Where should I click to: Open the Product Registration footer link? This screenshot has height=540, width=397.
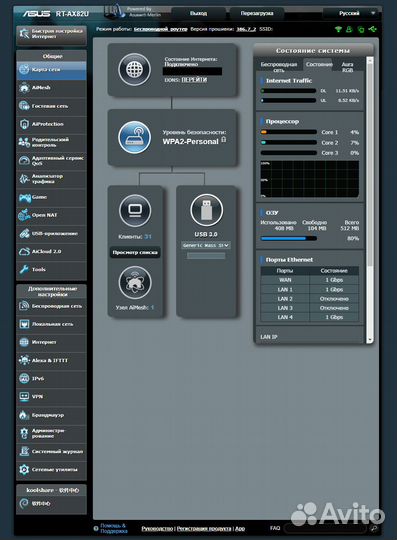point(204,528)
